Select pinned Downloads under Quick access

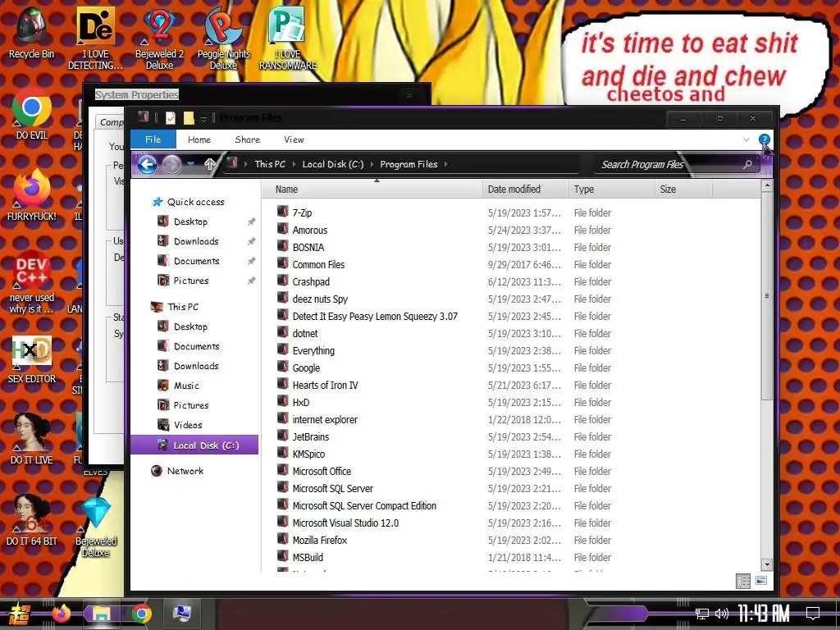pyautogui.click(x=196, y=241)
